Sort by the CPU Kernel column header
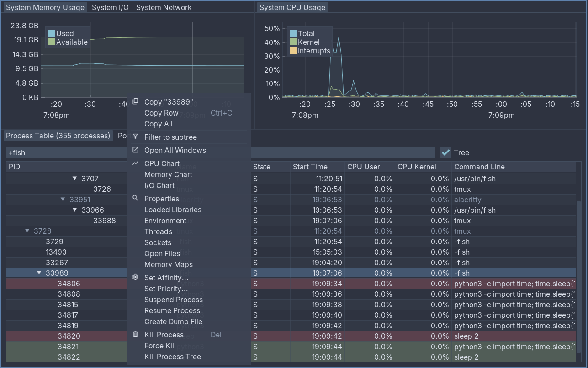This screenshot has height=368, width=588. click(417, 167)
